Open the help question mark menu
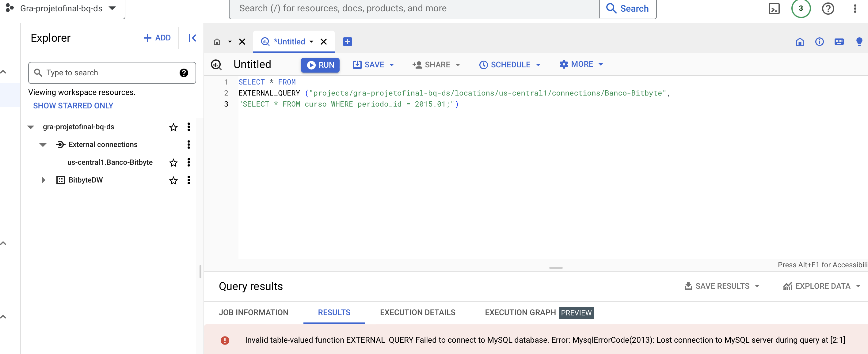The height and width of the screenshot is (354, 868). 828,8
